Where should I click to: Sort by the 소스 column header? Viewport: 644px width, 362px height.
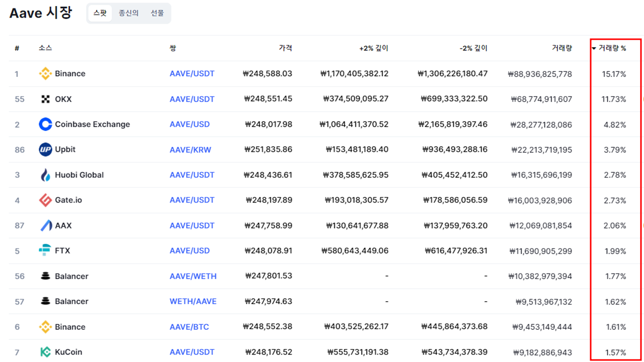click(x=45, y=48)
